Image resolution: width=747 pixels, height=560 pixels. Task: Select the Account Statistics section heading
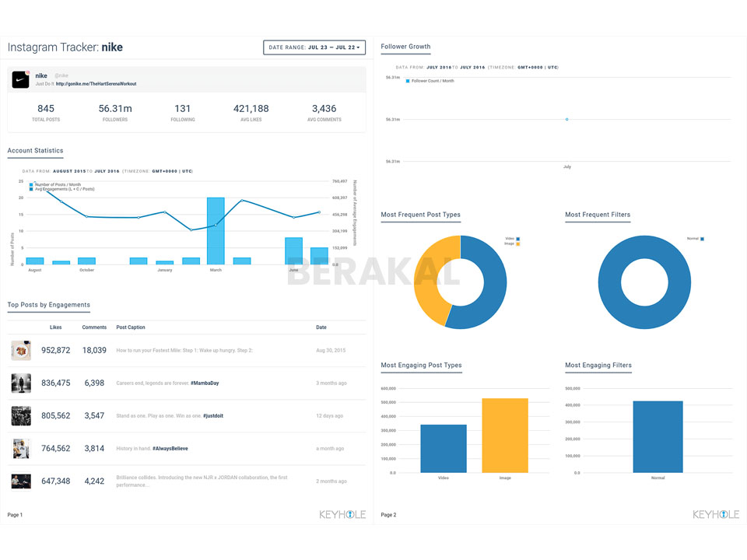(35, 150)
